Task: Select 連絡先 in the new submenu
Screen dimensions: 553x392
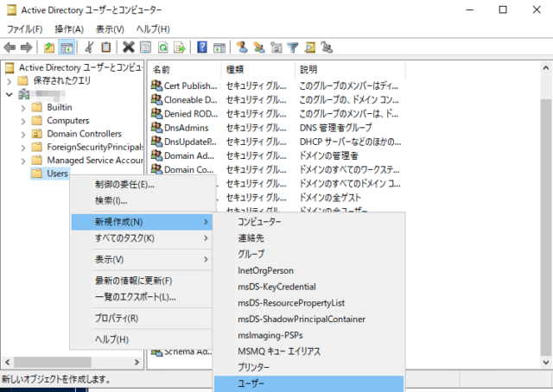Action: click(x=309, y=238)
